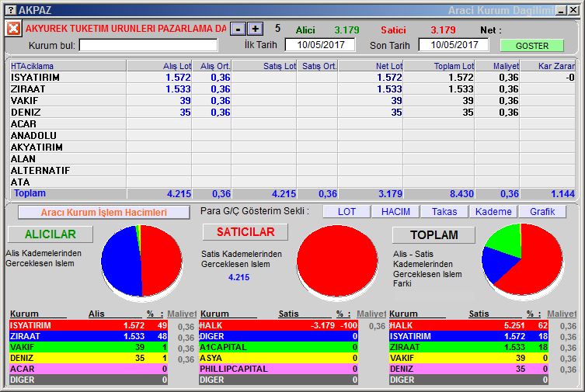This screenshot has height=392, width=585.
Task: Close the AKPAZ window
Action: (x=573, y=10)
